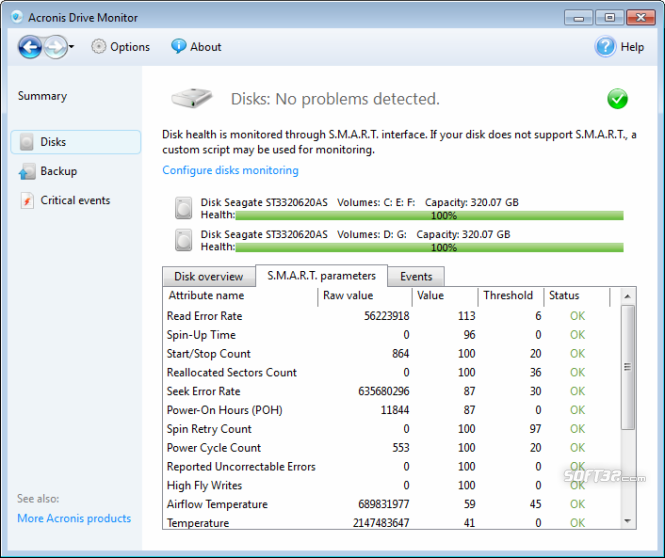Sort by Value column header
The height and width of the screenshot is (558, 665).
(x=445, y=296)
